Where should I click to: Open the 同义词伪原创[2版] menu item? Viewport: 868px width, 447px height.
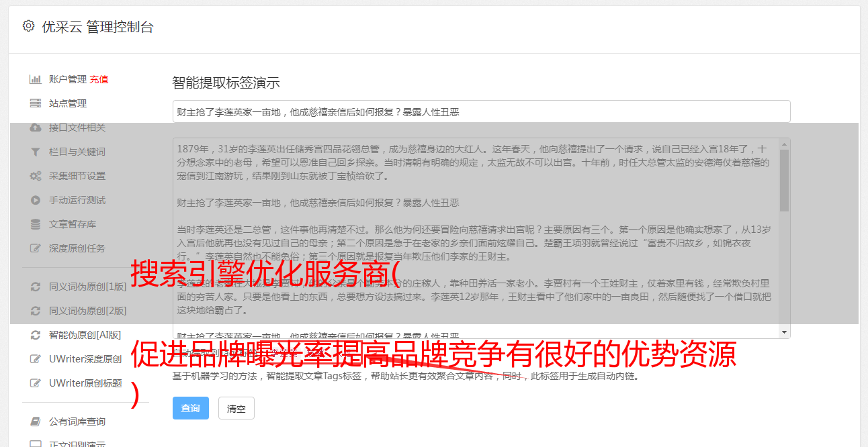tap(87, 311)
